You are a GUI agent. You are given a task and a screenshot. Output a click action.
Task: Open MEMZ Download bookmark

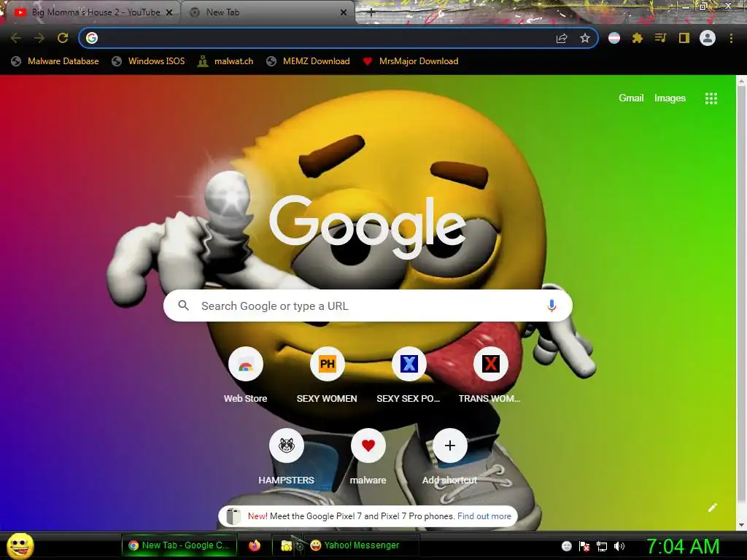(x=309, y=61)
